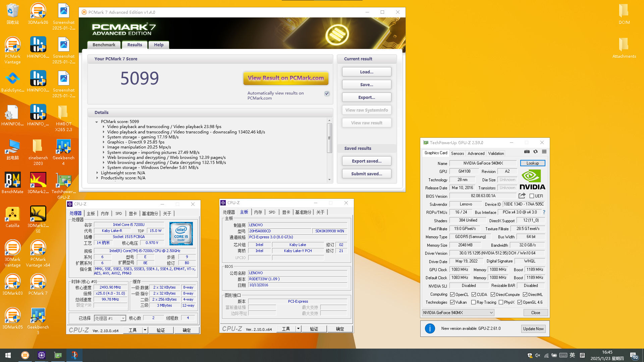This screenshot has height=362, width=644.
Task: Click the NVIDIA logo in GPU-Z
Action: [x=532, y=180]
